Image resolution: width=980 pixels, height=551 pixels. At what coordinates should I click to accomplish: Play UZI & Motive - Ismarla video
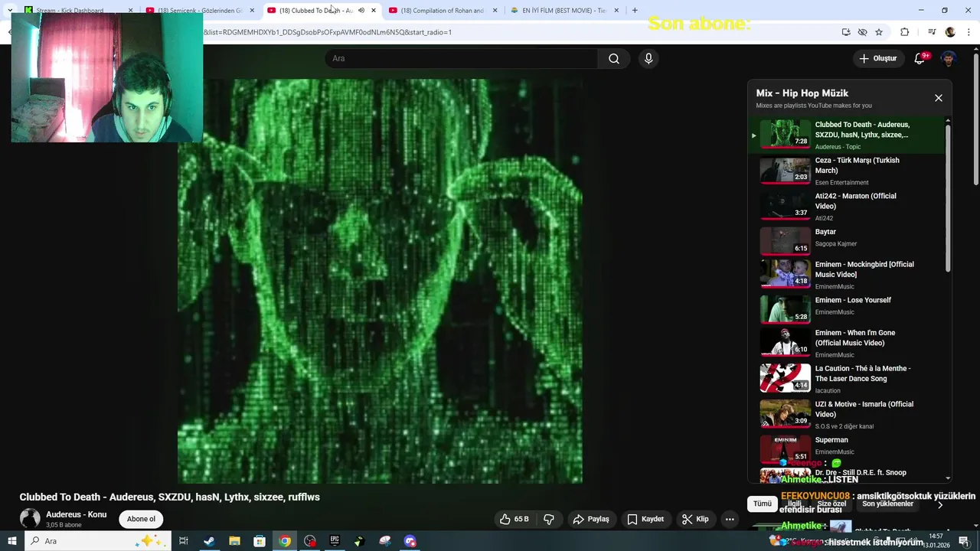pos(846,414)
